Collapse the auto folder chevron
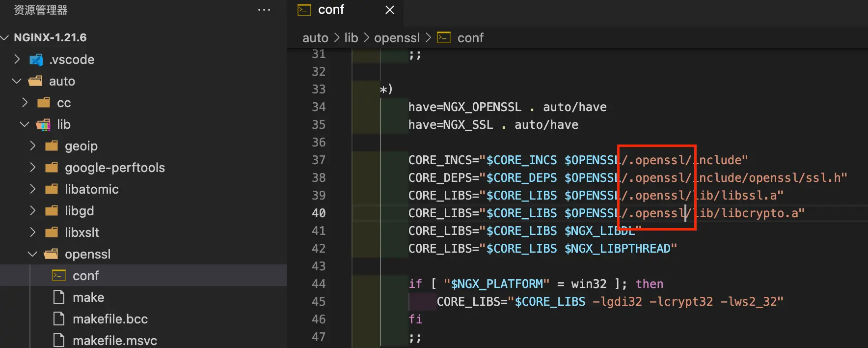 17,81
